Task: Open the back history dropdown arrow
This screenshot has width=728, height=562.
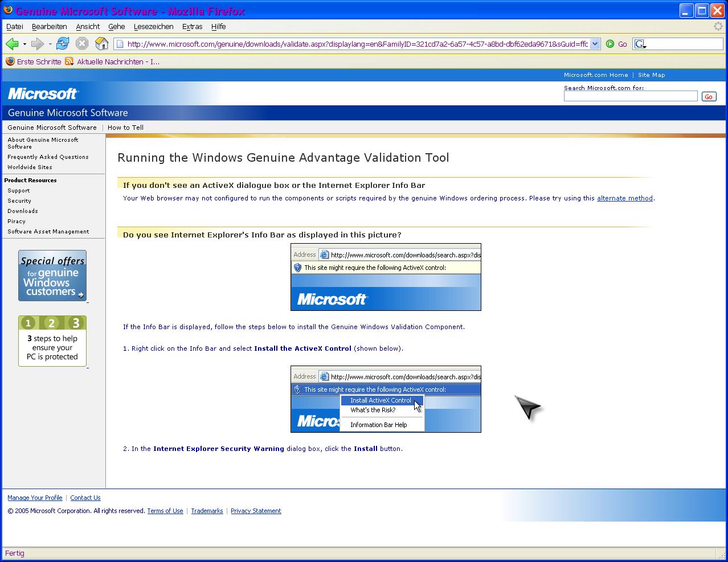Action: [x=24, y=44]
